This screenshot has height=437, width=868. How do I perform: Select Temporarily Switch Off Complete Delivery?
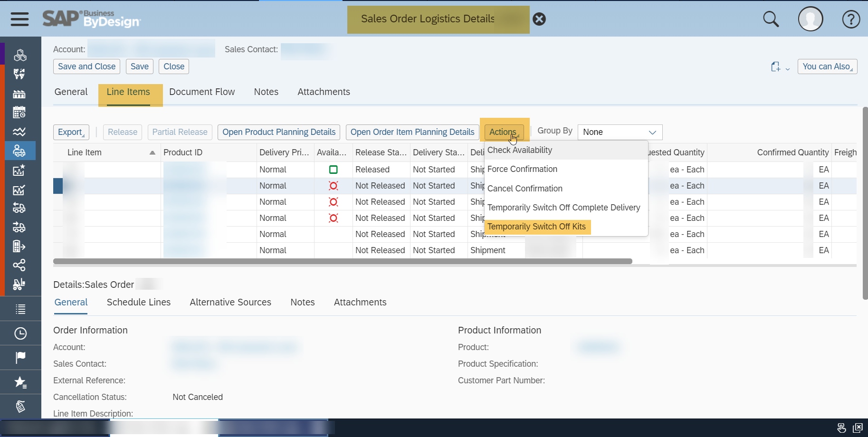coord(566,208)
